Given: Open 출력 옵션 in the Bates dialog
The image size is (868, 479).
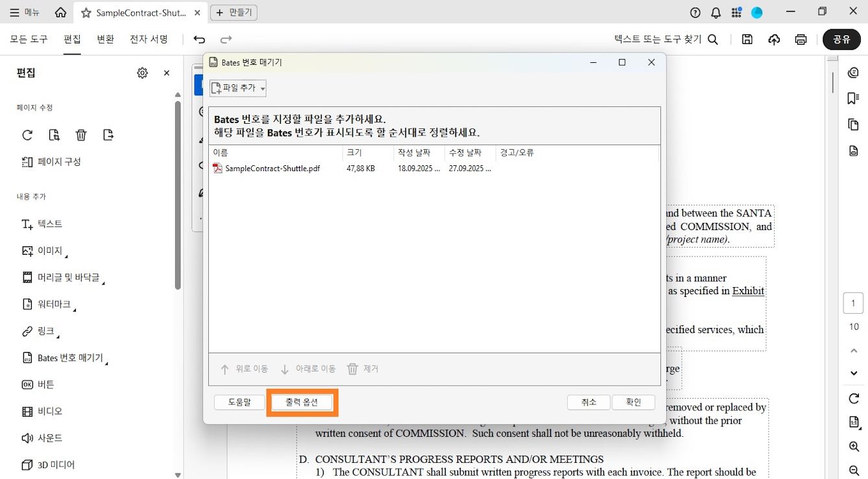Looking at the screenshot, I should click(x=301, y=402).
